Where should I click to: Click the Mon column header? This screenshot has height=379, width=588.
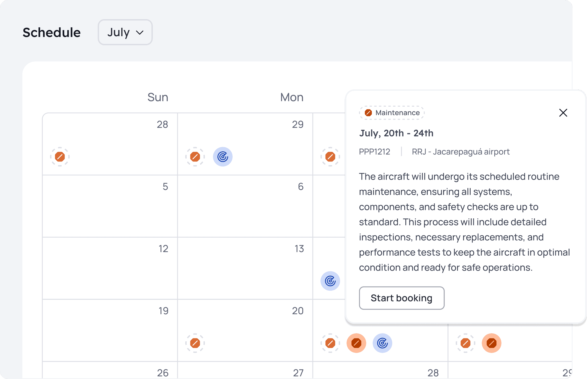point(292,97)
